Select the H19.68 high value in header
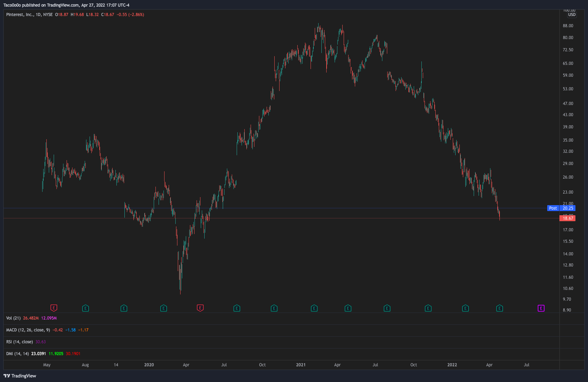Viewport: 588px width, 382px height. click(77, 15)
